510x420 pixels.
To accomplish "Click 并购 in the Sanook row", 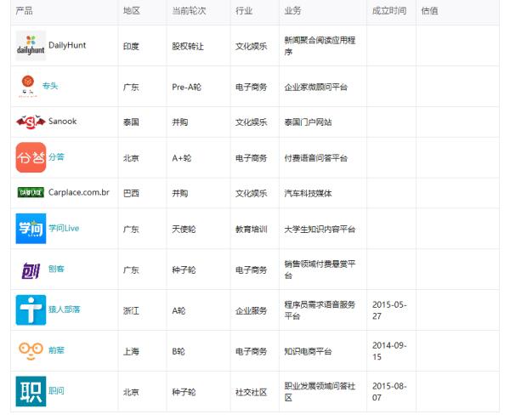I will pos(180,122).
